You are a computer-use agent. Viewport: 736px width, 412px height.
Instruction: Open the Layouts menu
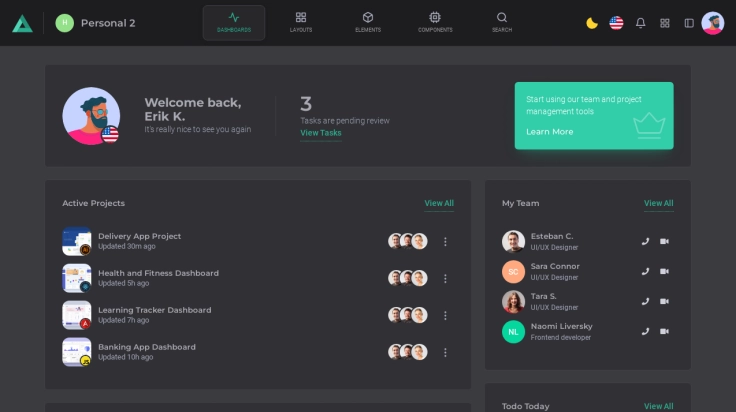tap(301, 22)
